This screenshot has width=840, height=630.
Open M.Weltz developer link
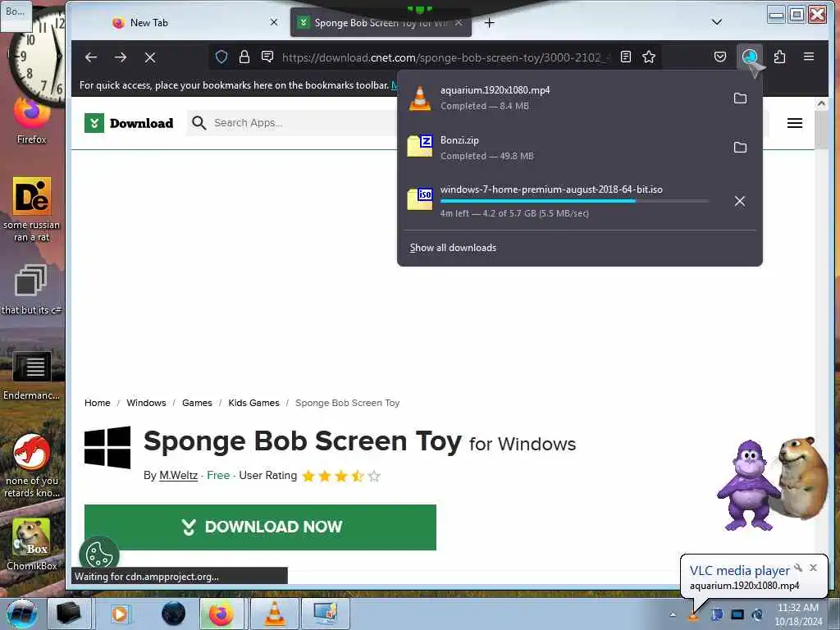pos(178,475)
